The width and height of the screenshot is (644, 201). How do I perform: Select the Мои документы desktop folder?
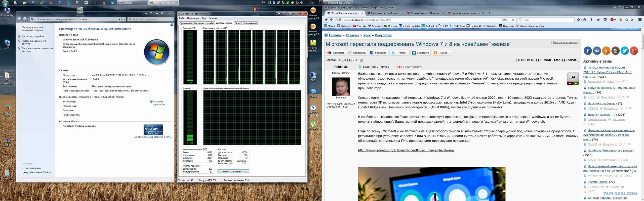click(7, 78)
